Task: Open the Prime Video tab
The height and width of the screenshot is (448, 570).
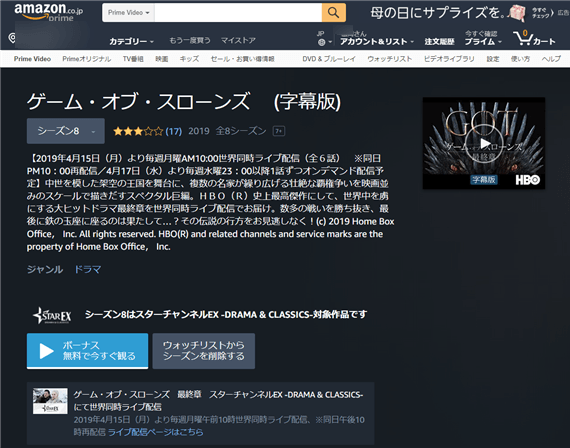Action: click(32, 59)
